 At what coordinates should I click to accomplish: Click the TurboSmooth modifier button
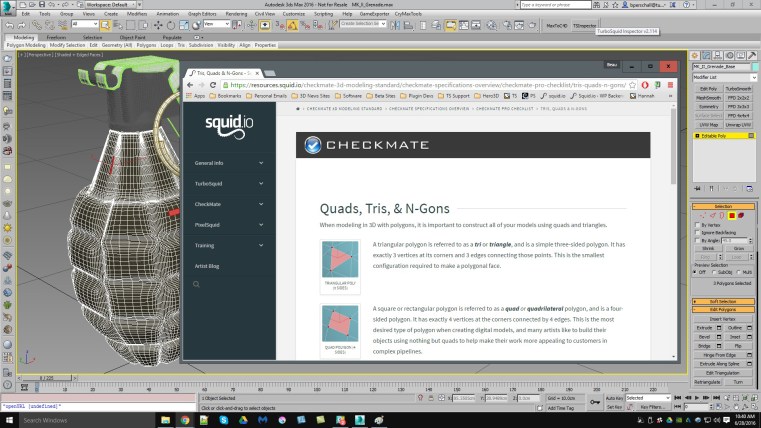click(x=738, y=89)
